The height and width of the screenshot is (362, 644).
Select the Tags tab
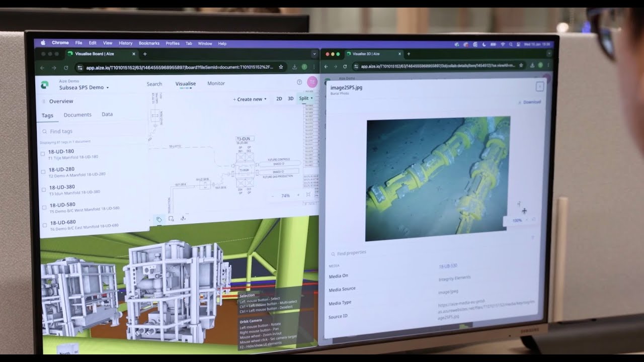click(x=47, y=115)
